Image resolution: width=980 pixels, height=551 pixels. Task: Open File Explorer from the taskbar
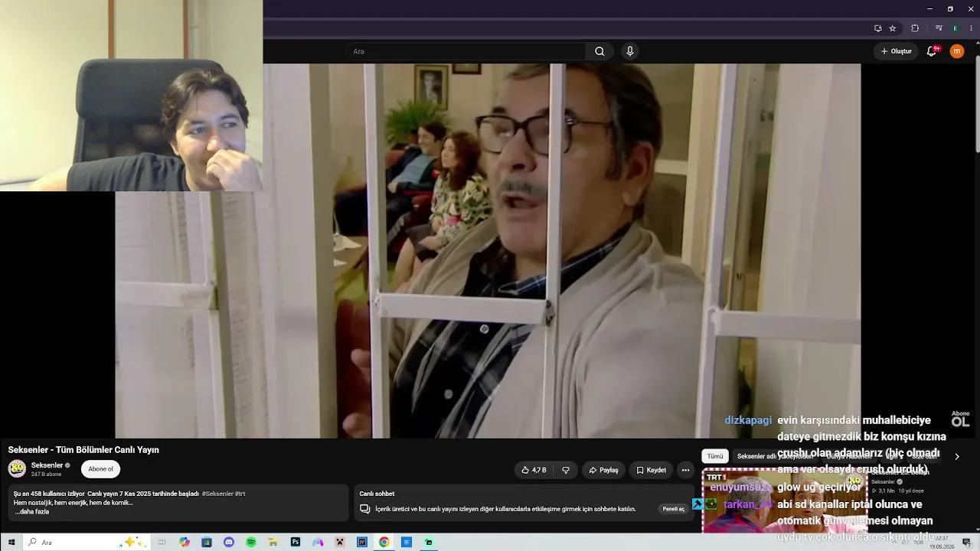[x=273, y=543]
